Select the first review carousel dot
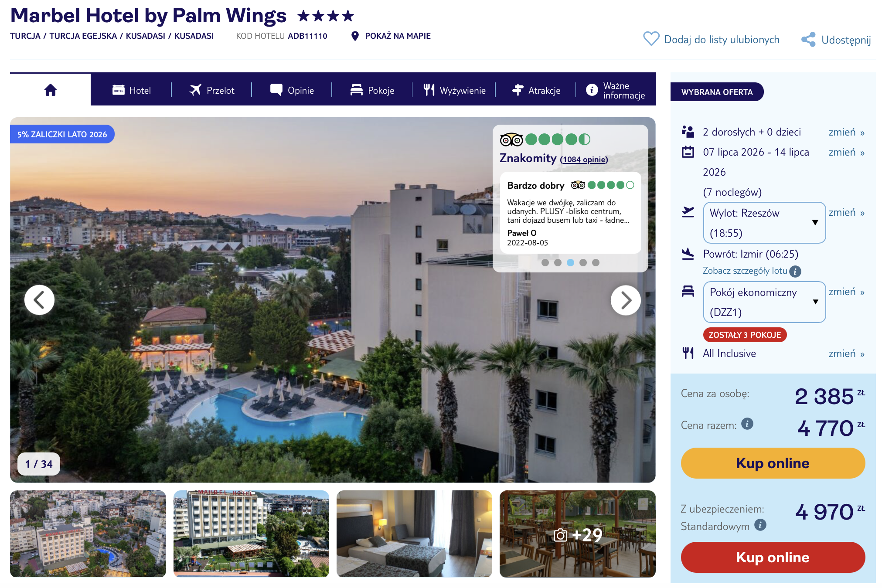Screen dimensions: 882x588 point(545,262)
